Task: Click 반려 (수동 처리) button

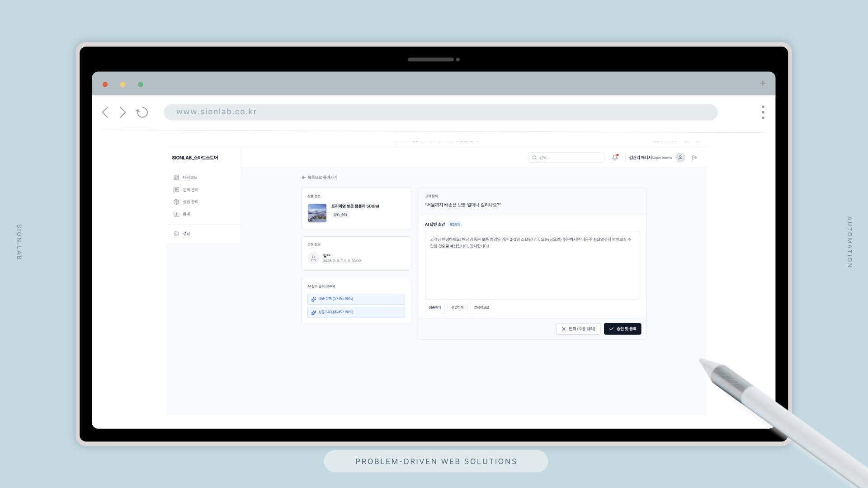Action: (578, 329)
